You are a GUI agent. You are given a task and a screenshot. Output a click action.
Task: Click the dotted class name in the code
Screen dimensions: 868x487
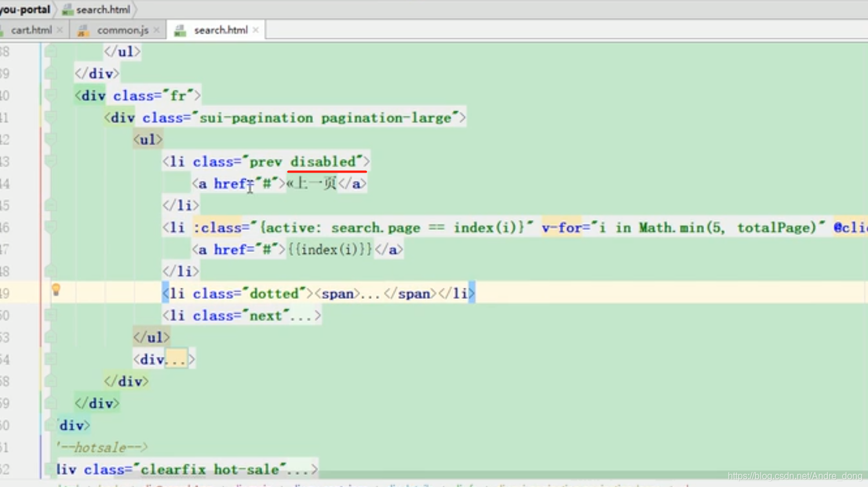tap(273, 294)
